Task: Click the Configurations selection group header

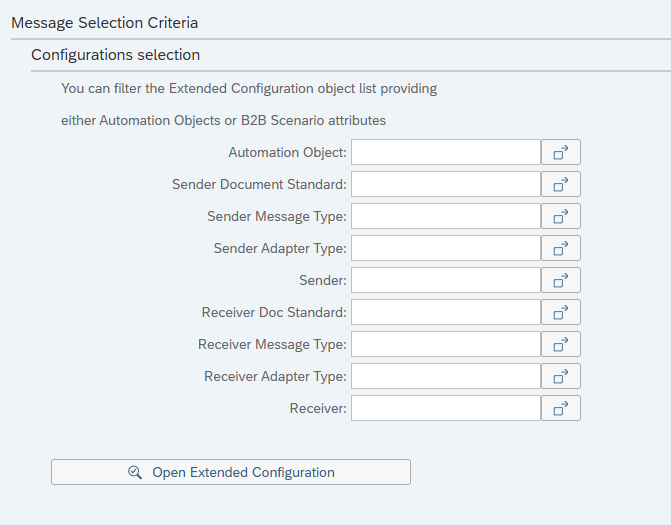Action: point(116,55)
